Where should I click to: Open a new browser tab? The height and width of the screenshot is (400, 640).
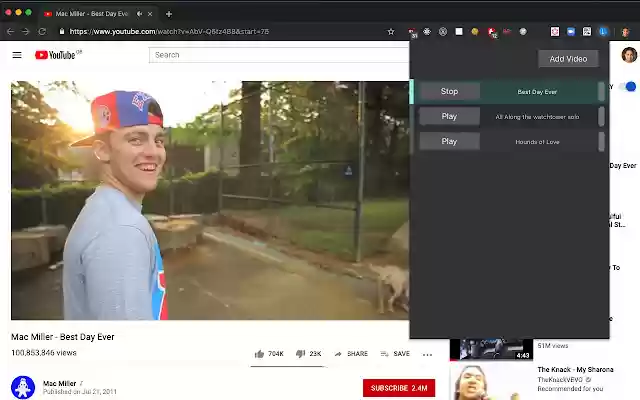pos(169,14)
